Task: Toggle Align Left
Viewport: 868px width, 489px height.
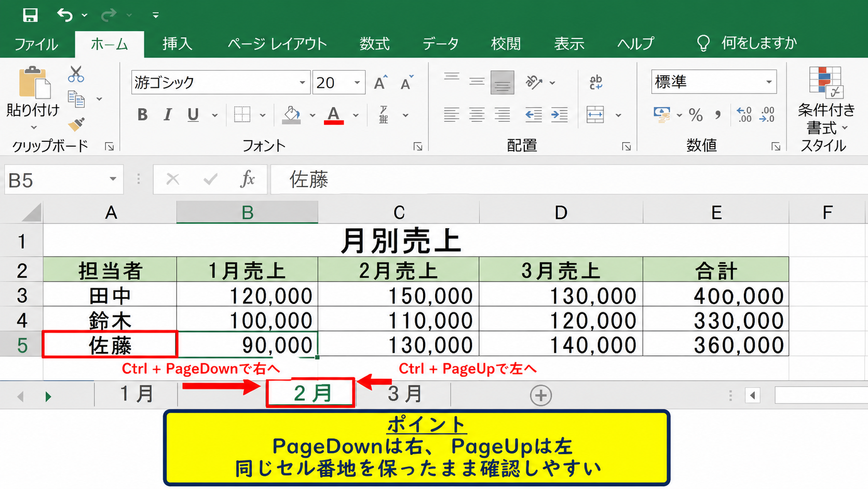Action: pos(452,115)
